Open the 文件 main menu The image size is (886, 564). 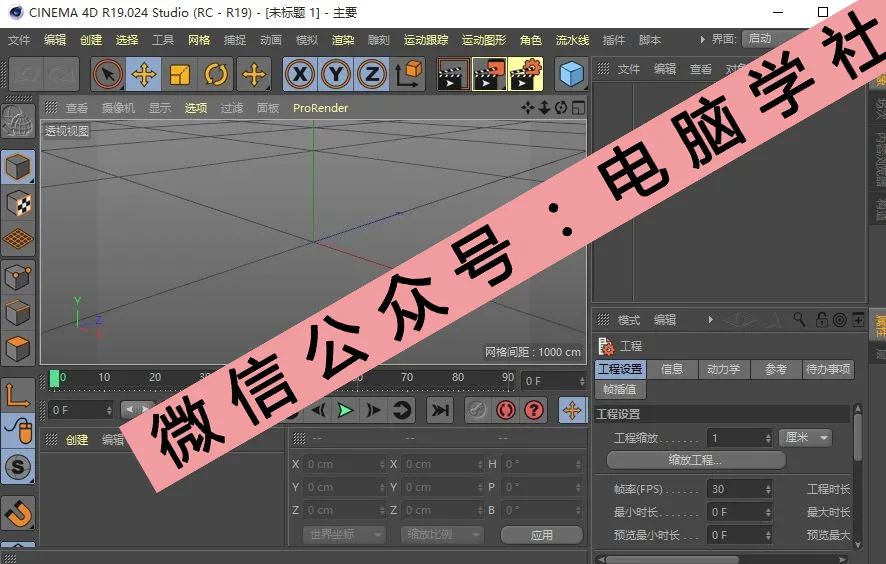tap(19, 40)
